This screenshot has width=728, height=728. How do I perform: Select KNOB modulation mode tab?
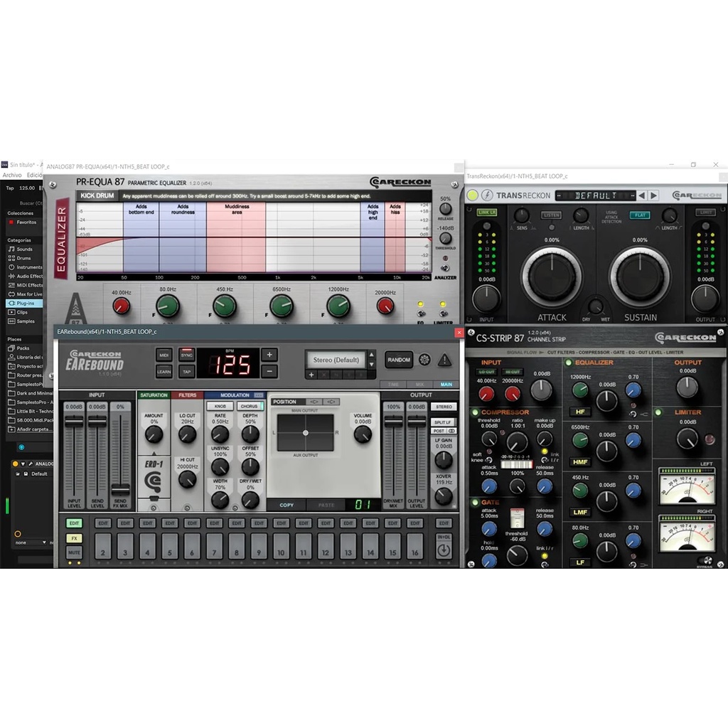pyautogui.click(x=220, y=406)
